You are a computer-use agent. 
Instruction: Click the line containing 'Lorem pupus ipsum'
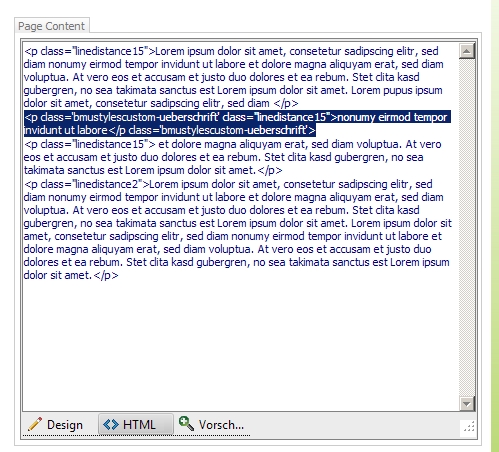pyautogui.click(x=233, y=90)
